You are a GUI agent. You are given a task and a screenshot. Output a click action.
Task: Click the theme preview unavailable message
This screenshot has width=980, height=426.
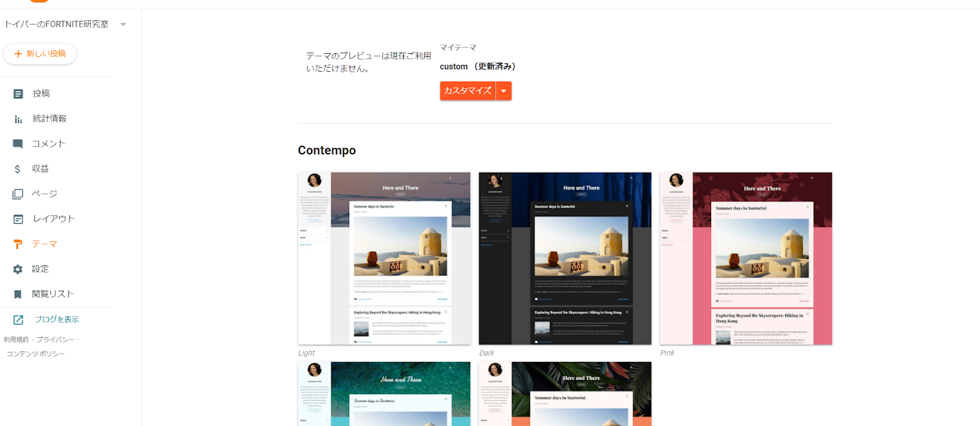click(x=369, y=62)
